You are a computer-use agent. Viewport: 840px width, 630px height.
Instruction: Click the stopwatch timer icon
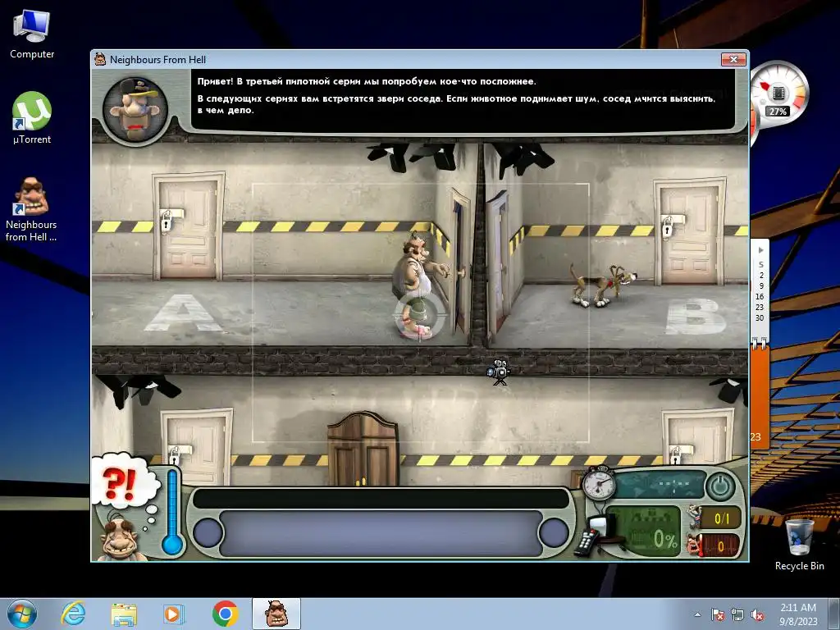598,482
